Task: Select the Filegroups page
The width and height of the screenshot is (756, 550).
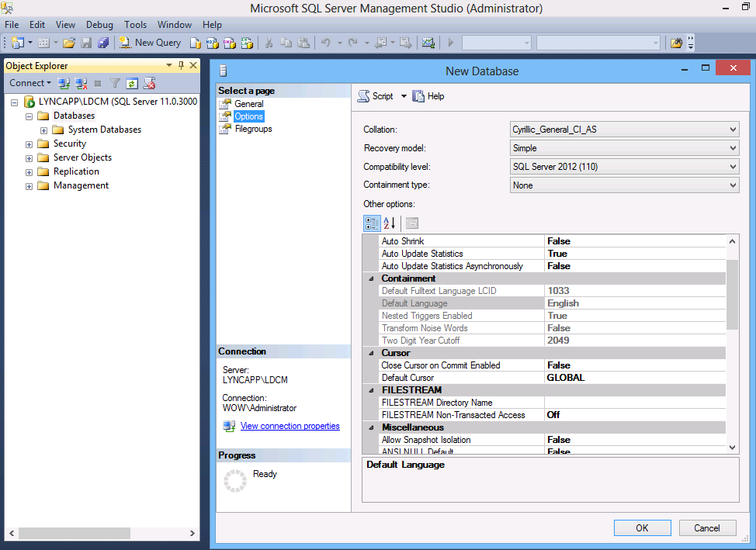Action: 253,129
